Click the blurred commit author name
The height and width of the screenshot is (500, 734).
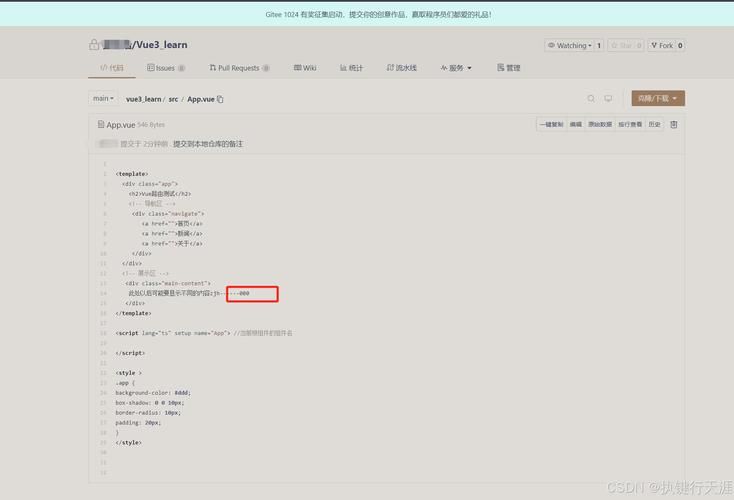(x=108, y=144)
